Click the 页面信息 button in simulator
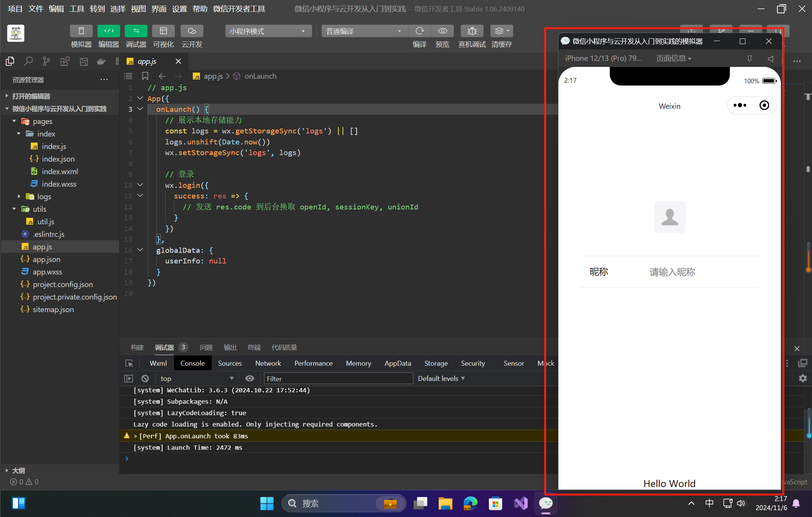This screenshot has height=517, width=812. click(673, 59)
